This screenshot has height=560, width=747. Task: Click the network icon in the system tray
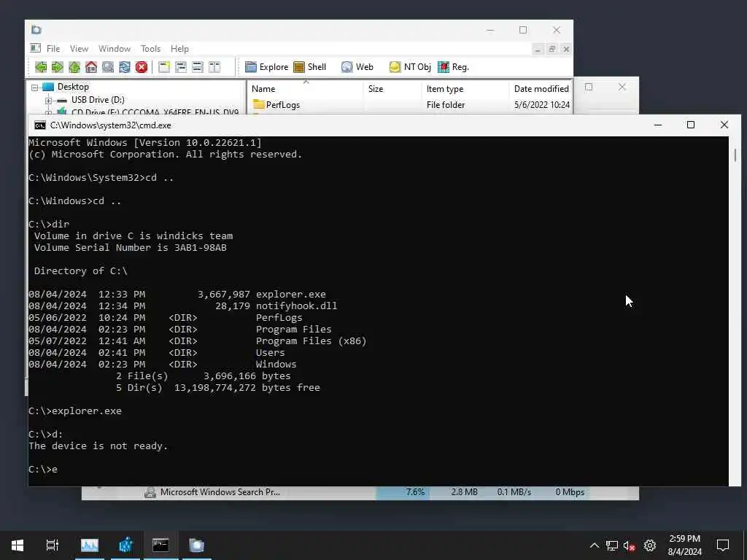[x=612, y=545]
